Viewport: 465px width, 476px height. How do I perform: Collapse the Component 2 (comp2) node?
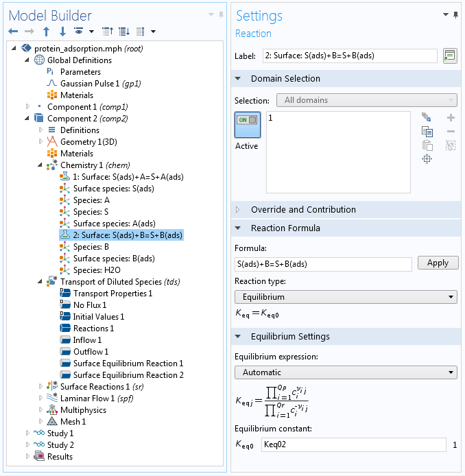27,118
